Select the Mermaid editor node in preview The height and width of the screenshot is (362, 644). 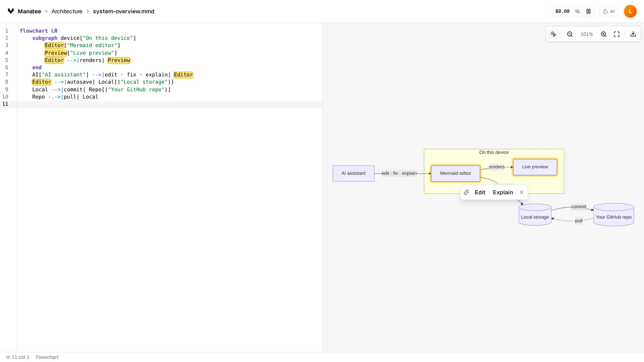(456, 173)
